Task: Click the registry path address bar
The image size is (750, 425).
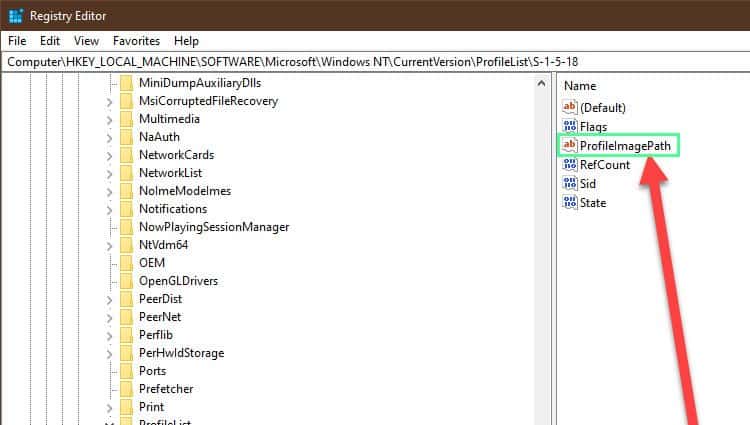Action: pyautogui.click(x=375, y=62)
